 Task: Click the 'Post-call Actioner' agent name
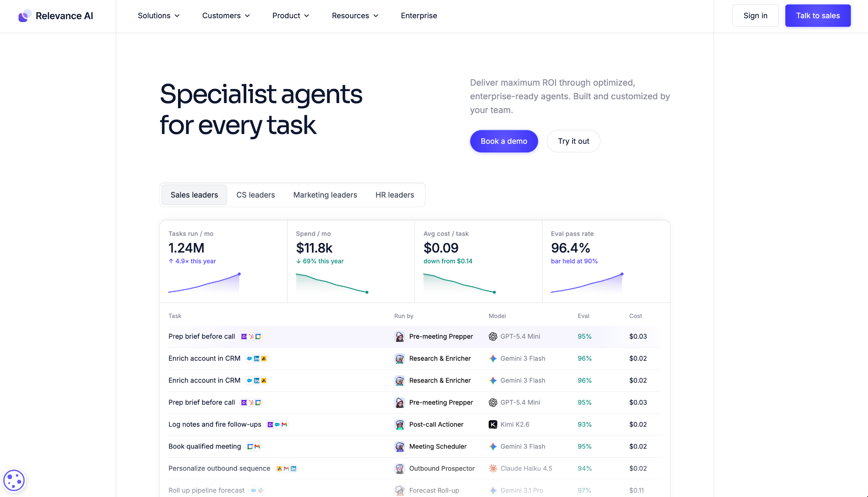[436, 424]
